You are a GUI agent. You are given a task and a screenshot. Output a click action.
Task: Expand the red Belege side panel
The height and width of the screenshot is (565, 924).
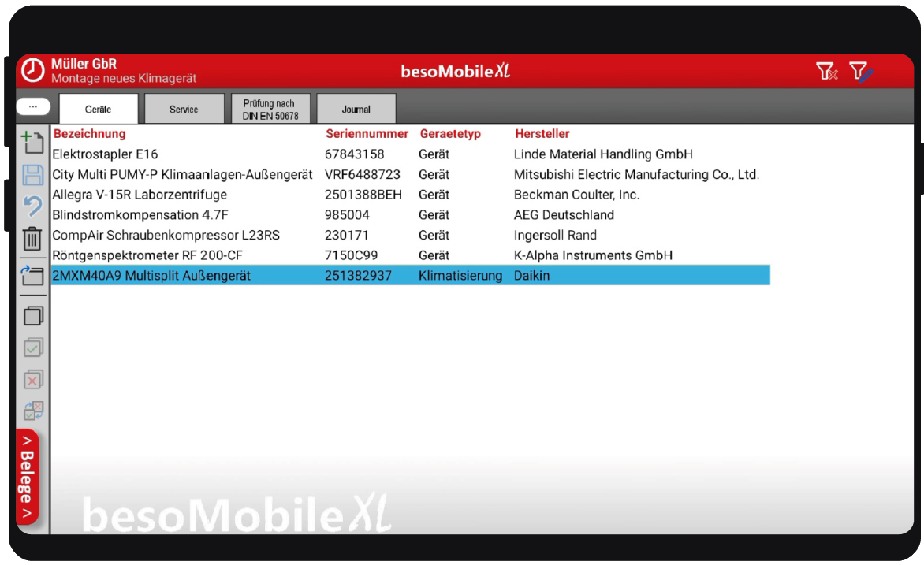tap(27, 476)
